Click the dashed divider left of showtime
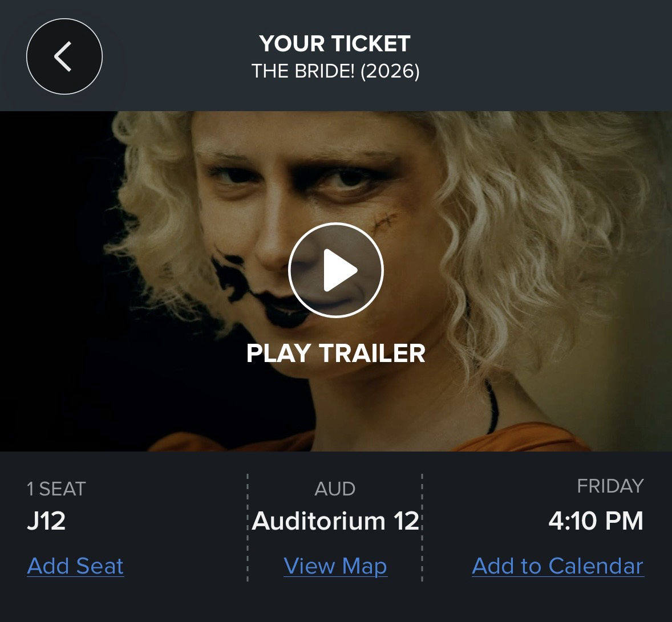Image resolution: width=672 pixels, height=622 pixels. [422, 527]
